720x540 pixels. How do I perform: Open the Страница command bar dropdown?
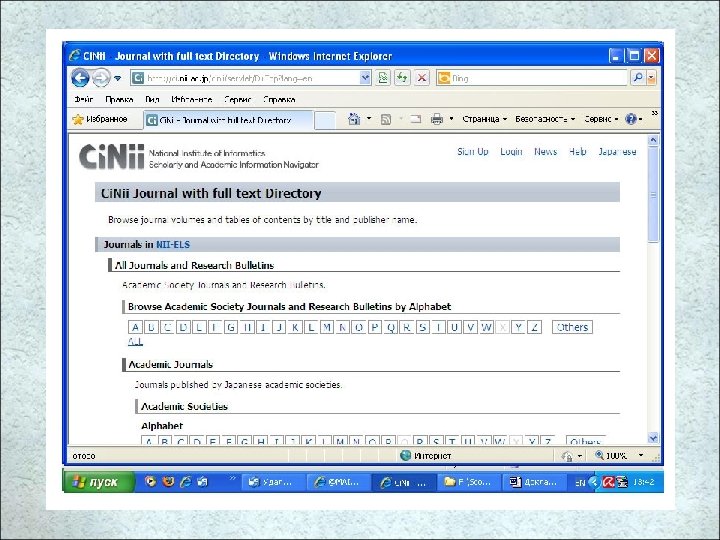tap(484, 119)
